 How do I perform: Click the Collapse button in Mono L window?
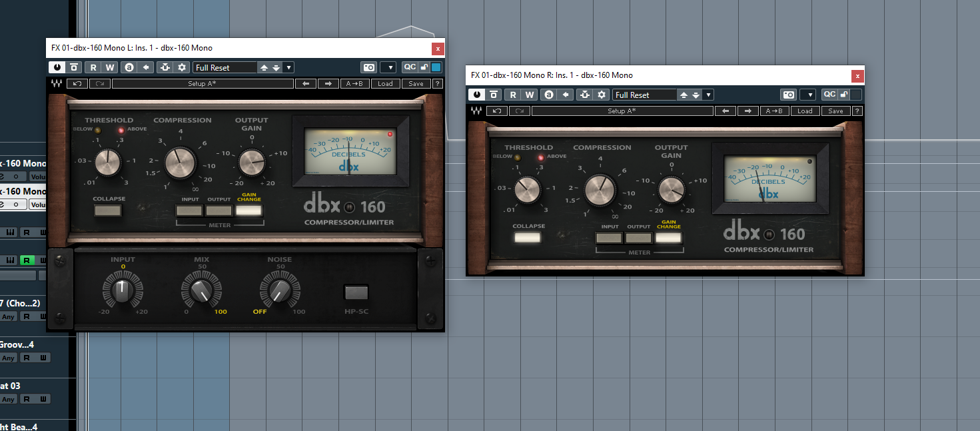(109, 211)
